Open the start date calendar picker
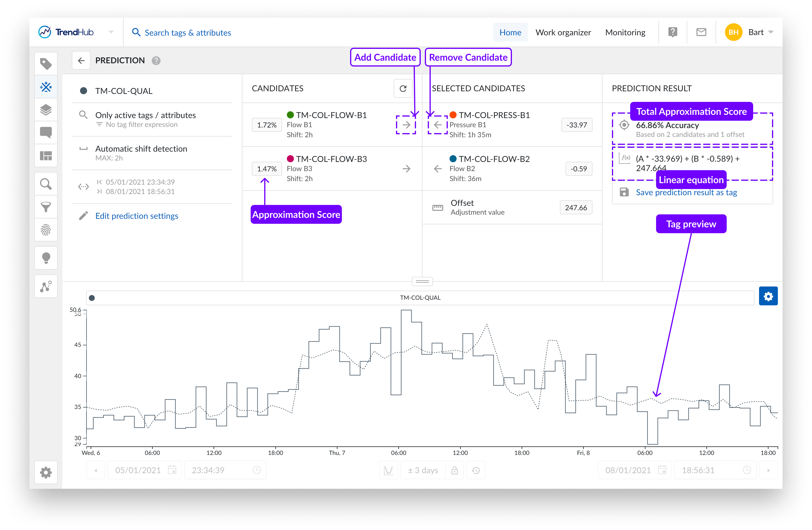The height and width of the screenshot is (530, 812). click(172, 470)
